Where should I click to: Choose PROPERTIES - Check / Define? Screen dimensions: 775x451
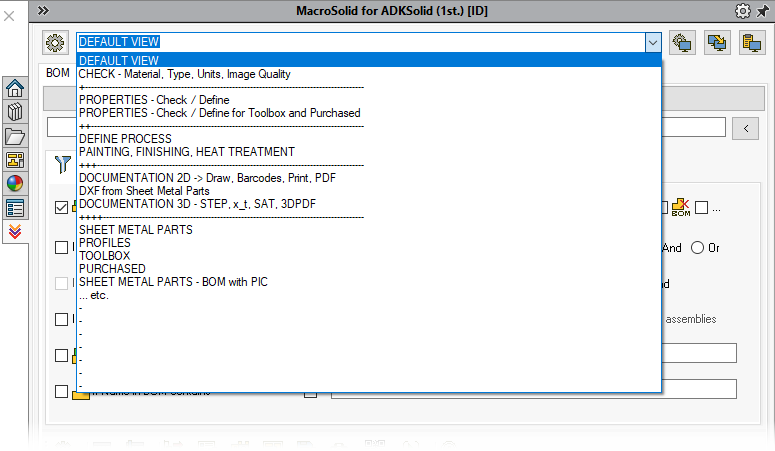point(369,100)
